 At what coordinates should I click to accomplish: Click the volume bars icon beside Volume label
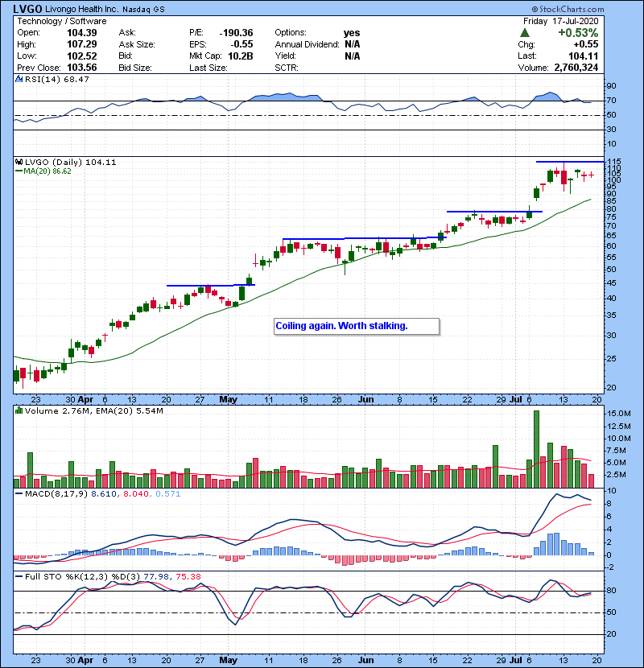(19, 410)
